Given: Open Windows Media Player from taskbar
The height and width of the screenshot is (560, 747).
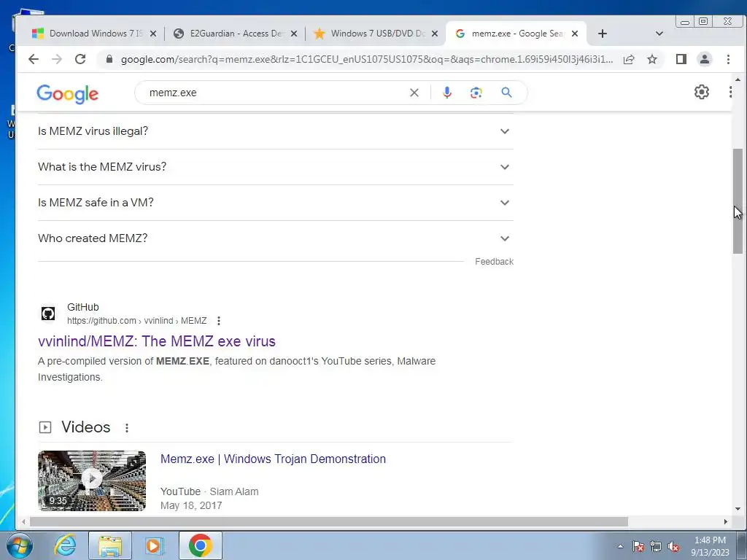Looking at the screenshot, I should click(x=154, y=545).
